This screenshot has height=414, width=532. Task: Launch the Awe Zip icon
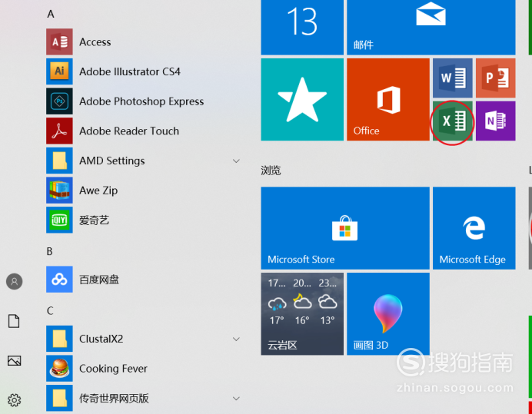pyautogui.click(x=59, y=190)
